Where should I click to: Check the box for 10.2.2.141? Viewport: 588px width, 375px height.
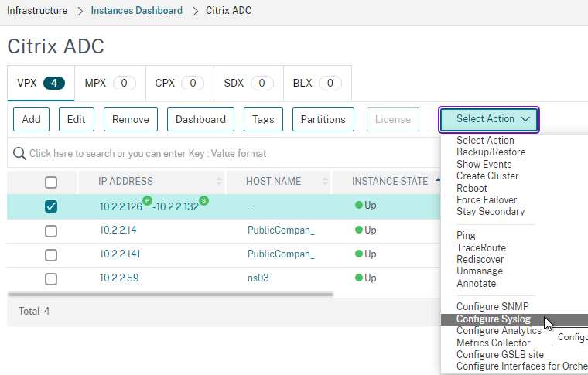point(51,255)
